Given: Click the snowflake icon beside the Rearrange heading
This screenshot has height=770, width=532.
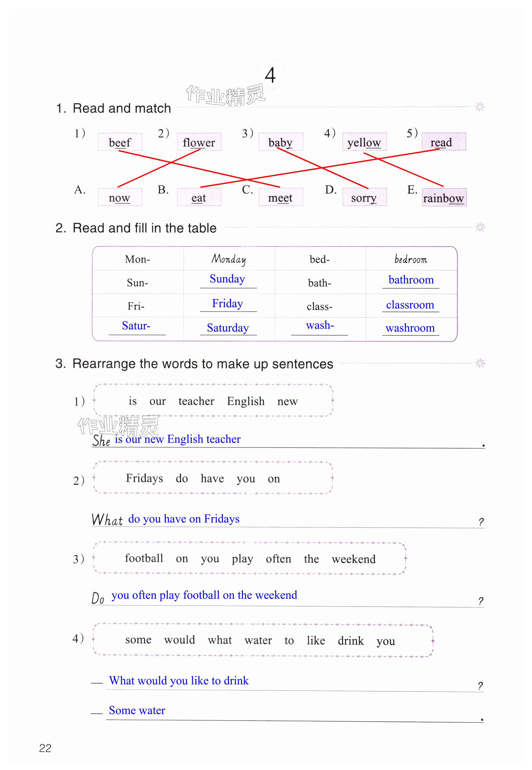Looking at the screenshot, I should (x=480, y=363).
